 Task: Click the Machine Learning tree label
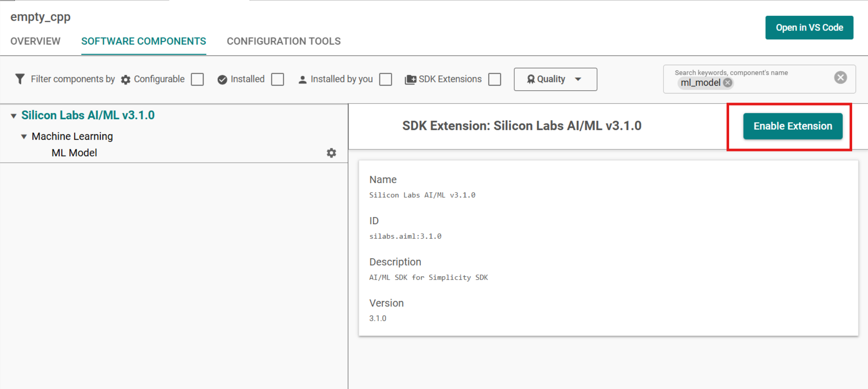point(72,136)
